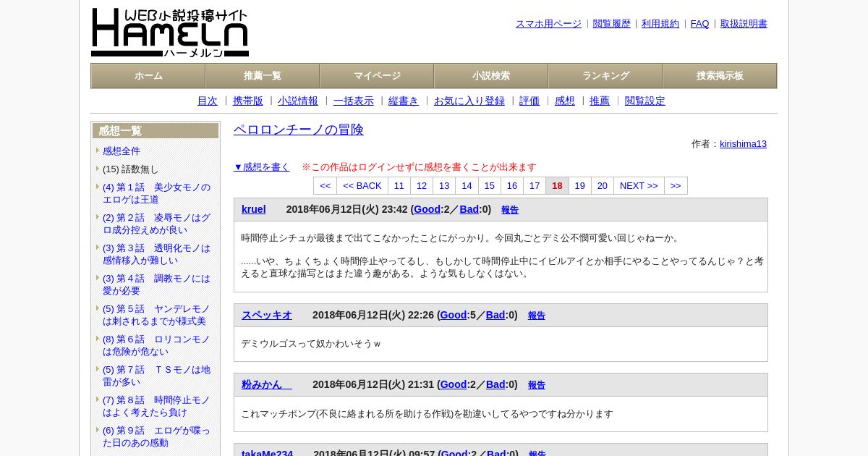Image resolution: width=868 pixels, height=456 pixels.
Task: Click NEXT >> pagination button
Action: pos(639,186)
